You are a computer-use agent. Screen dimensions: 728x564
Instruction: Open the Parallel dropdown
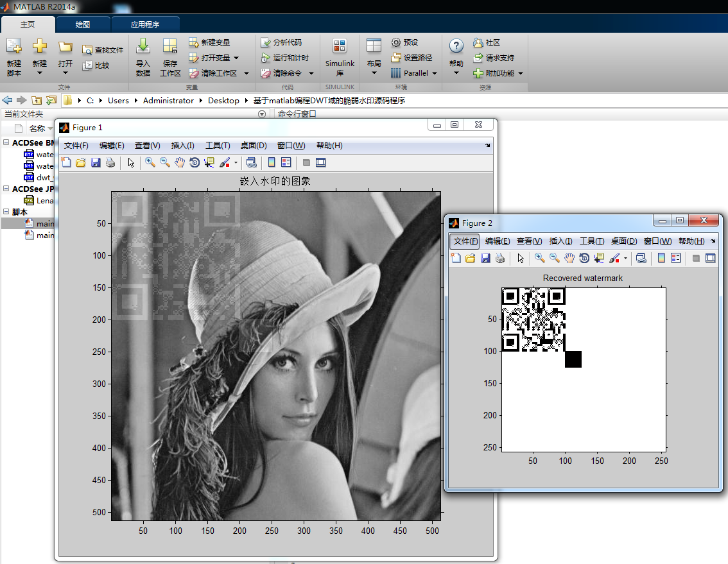[x=435, y=73]
